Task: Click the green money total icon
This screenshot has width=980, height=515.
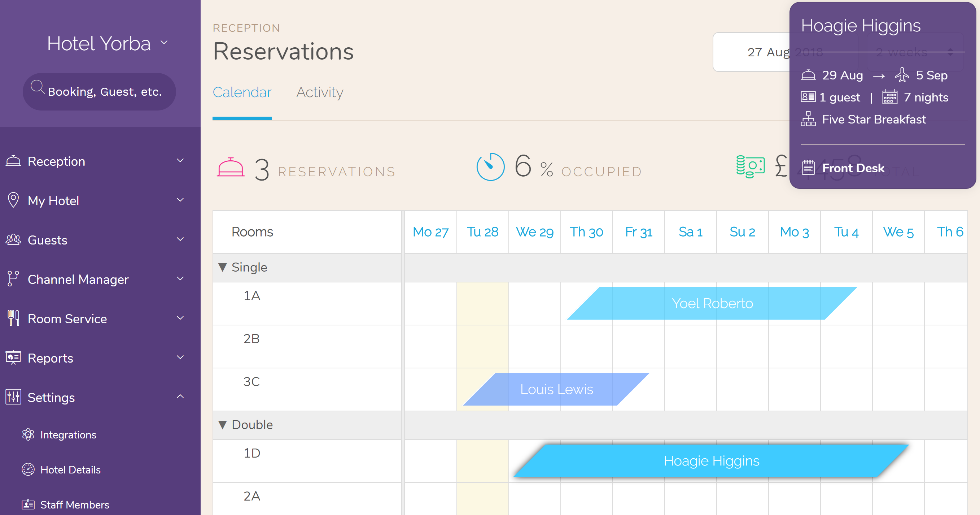Action: tap(750, 166)
